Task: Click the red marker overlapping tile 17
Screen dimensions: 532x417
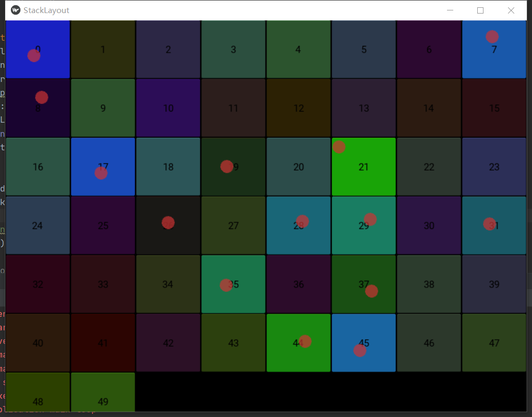Action: (101, 173)
